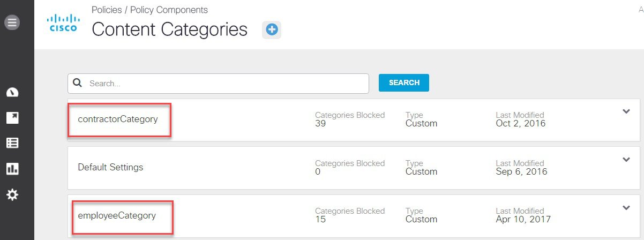Click the SEARCH button
This screenshot has height=240, width=644.
tap(404, 82)
